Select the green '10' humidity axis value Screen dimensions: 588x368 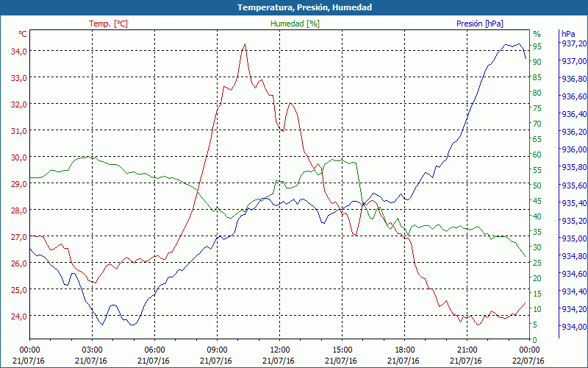[x=537, y=309]
